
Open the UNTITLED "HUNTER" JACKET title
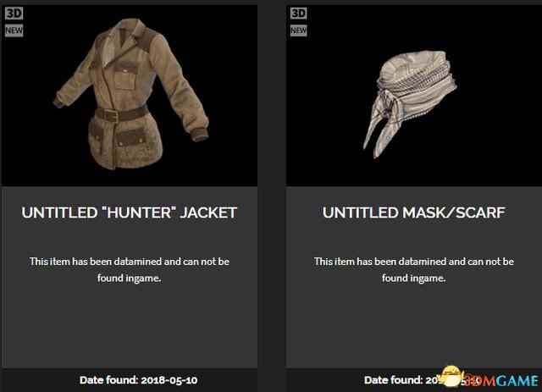click(130, 213)
